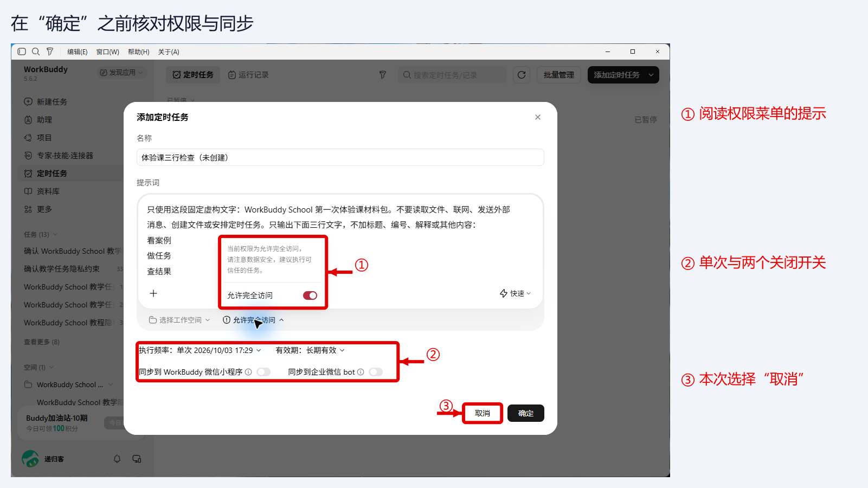Click the 确定 button
Viewport: 868px width, 488px height.
(x=526, y=413)
